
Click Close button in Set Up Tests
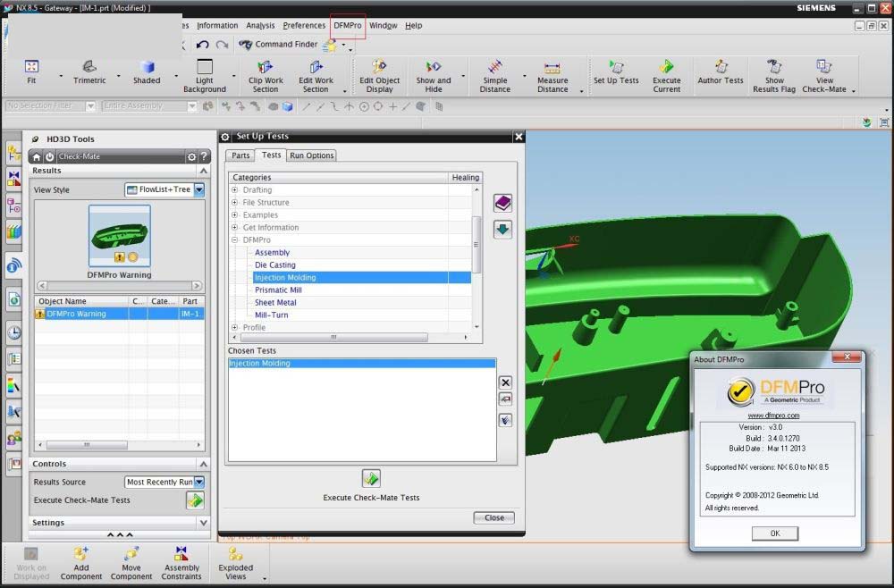click(x=493, y=518)
